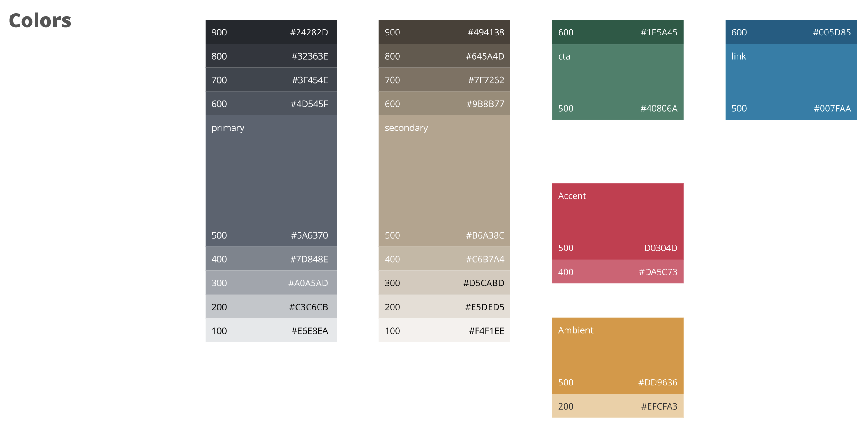The image size is (868, 430).
Task: Select the secondary 900 swatch #494138
Action: point(444,32)
